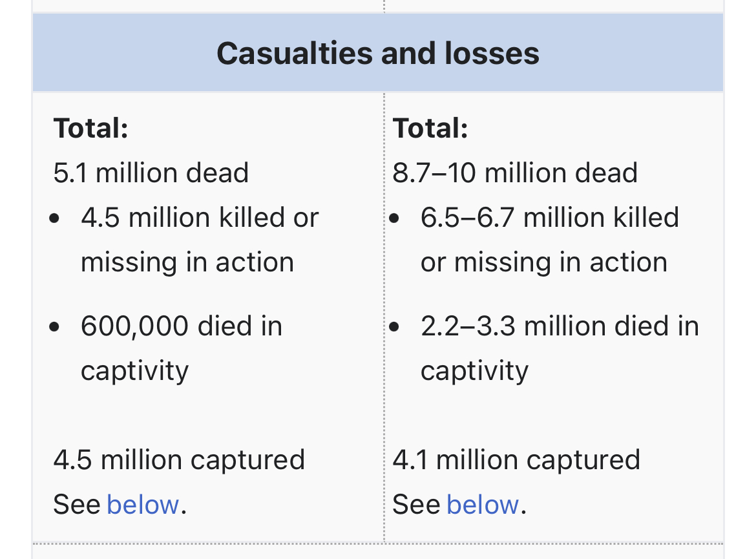The width and height of the screenshot is (756, 559).
Task: Click 'or missing in action' in right column
Action: [543, 262]
